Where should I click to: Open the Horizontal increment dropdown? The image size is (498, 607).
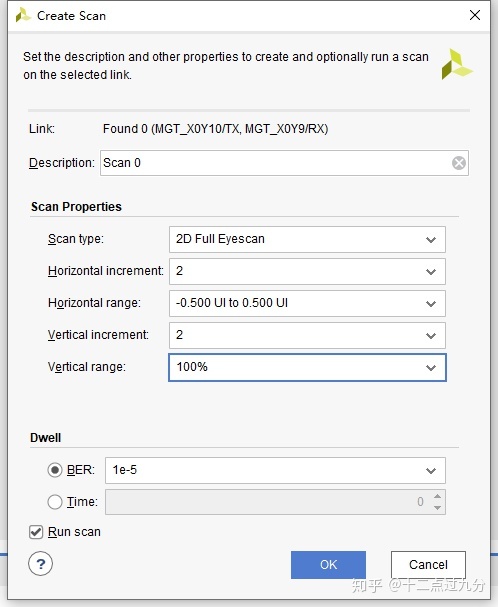pos(307,271)
